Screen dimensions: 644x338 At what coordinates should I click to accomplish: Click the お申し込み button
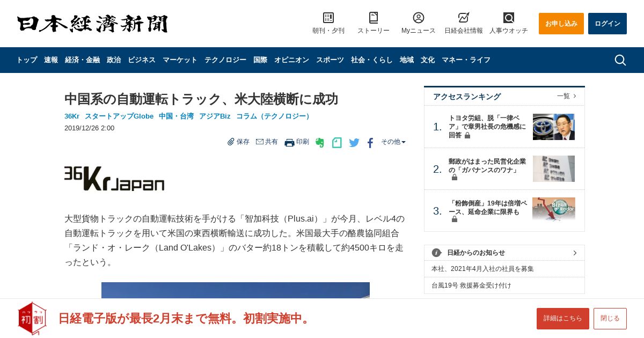click(561, 24)
